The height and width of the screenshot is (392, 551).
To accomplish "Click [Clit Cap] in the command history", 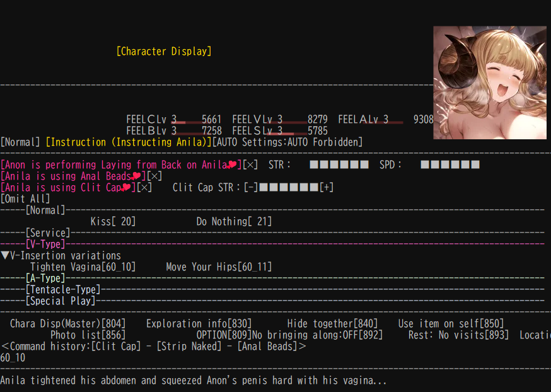I will click(x=116, y=347).
